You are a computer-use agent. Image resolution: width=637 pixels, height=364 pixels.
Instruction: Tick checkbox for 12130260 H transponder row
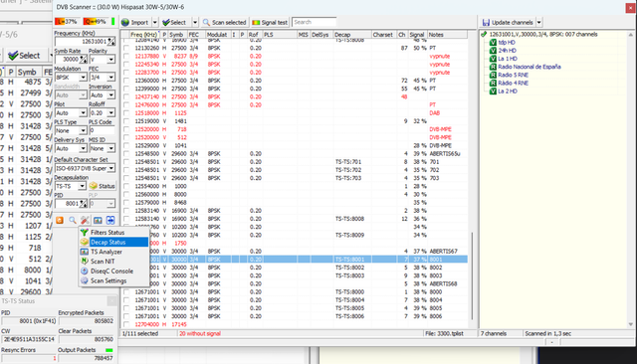coord(126,48)
